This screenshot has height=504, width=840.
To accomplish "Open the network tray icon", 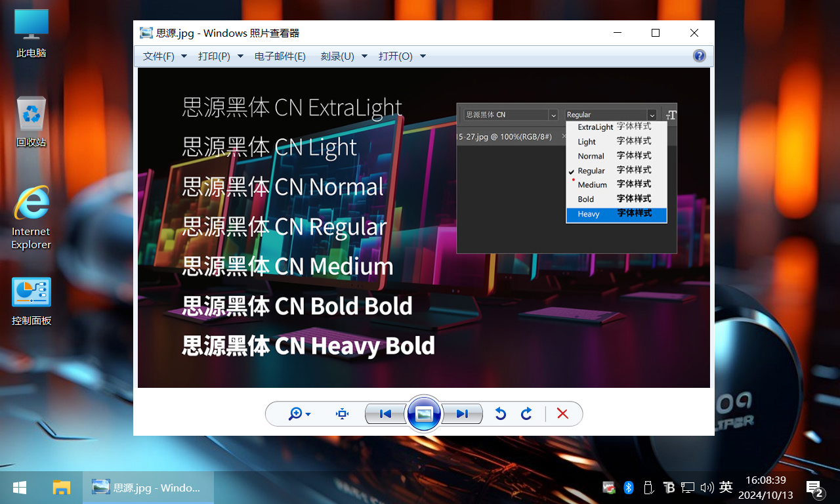I will pos(688,488).
